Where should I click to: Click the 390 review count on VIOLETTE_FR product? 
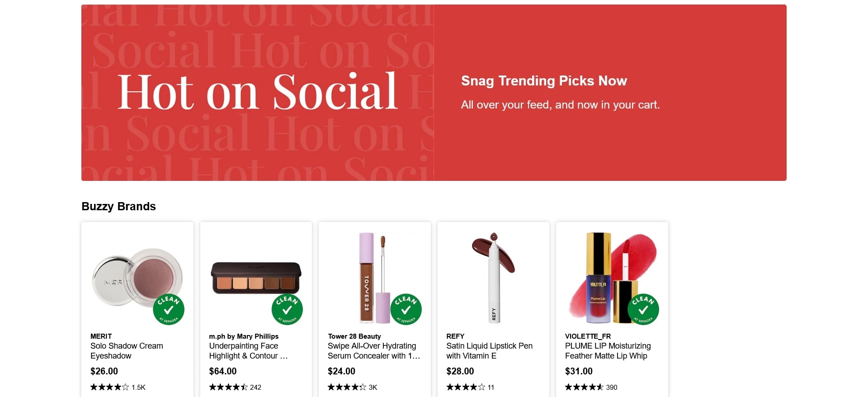tap(611, 388)
